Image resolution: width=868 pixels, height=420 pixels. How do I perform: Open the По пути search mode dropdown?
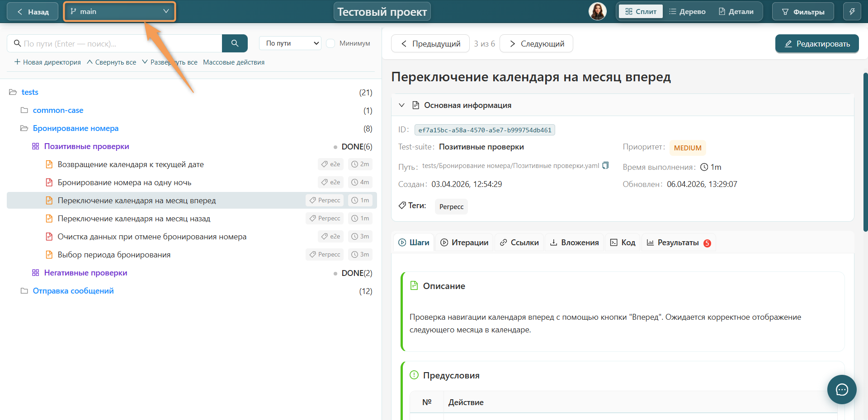pyautogui.click(x=290, y=43)
